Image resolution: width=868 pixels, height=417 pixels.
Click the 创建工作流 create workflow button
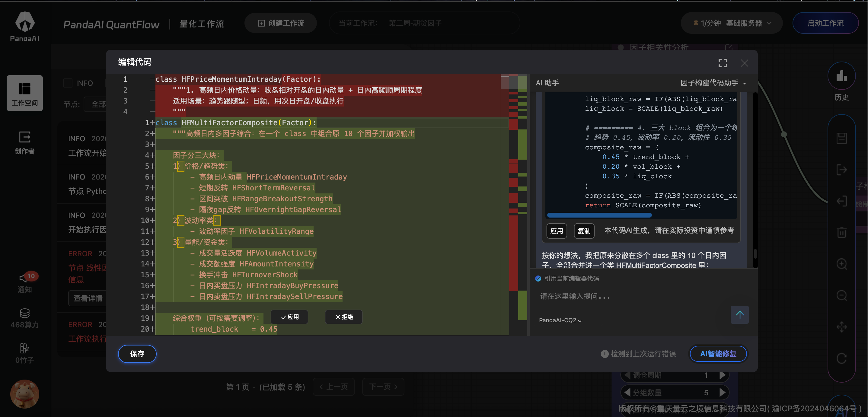point(281,23)
